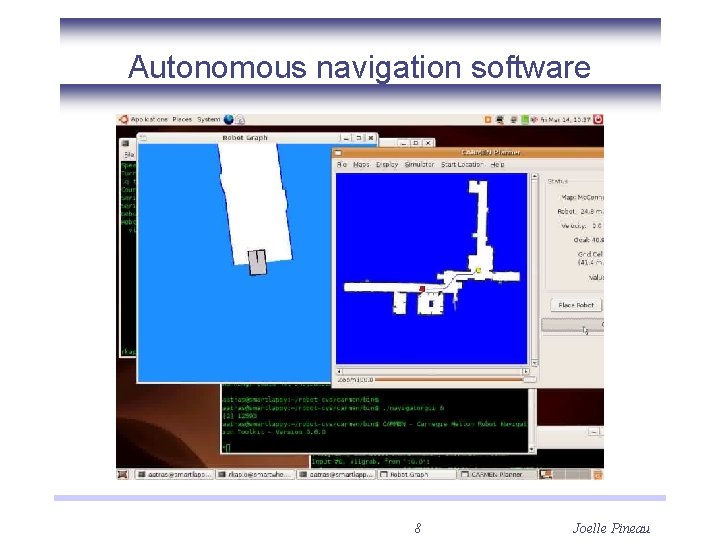Click the orange tray notification icon
720x540 pixels.
pyautogui.click(x=488, y=120)
